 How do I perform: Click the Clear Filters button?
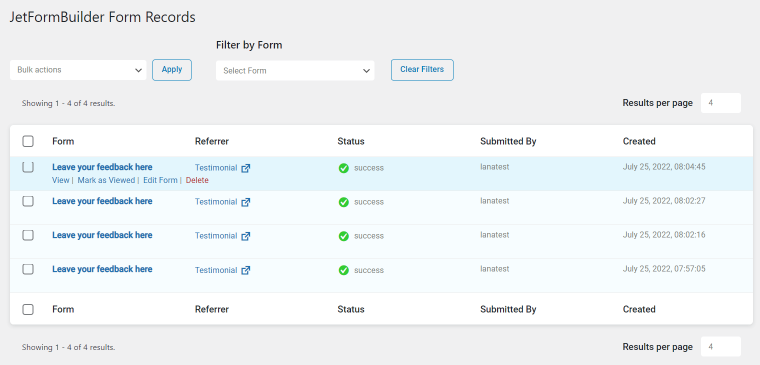pyautogui.click(x=422, y=70)
